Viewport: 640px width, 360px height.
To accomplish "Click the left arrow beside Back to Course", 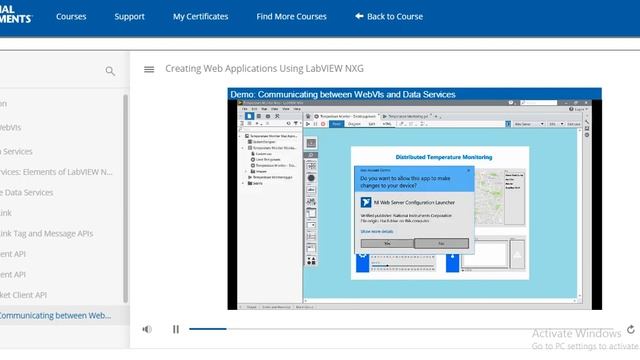I will coord(359,16).
